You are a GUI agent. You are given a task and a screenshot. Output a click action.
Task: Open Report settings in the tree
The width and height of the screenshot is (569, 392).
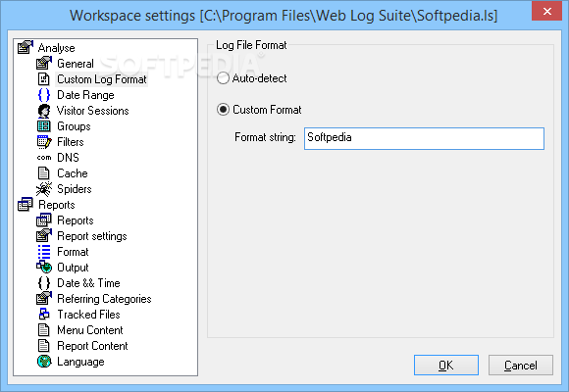92,236
